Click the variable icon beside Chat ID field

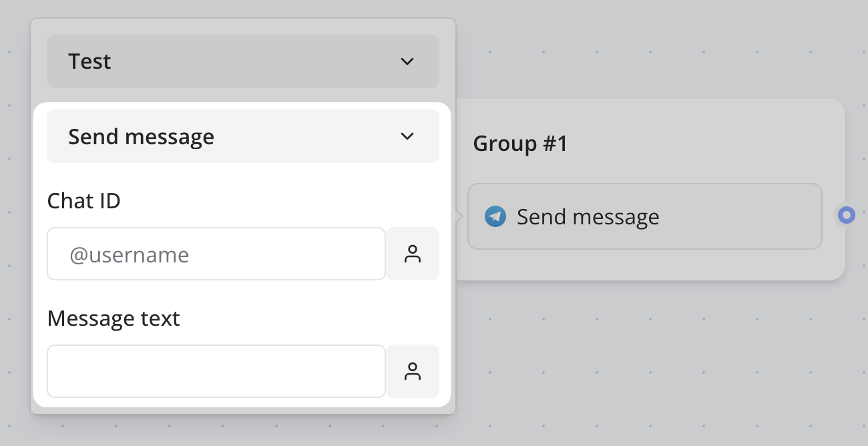coord(413,254)
